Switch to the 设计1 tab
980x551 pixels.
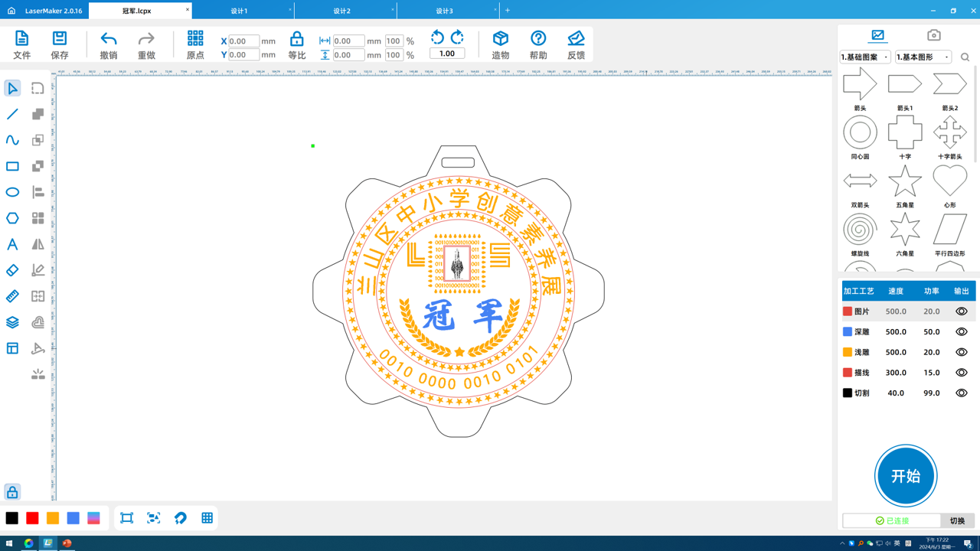[x=239, y=11]
